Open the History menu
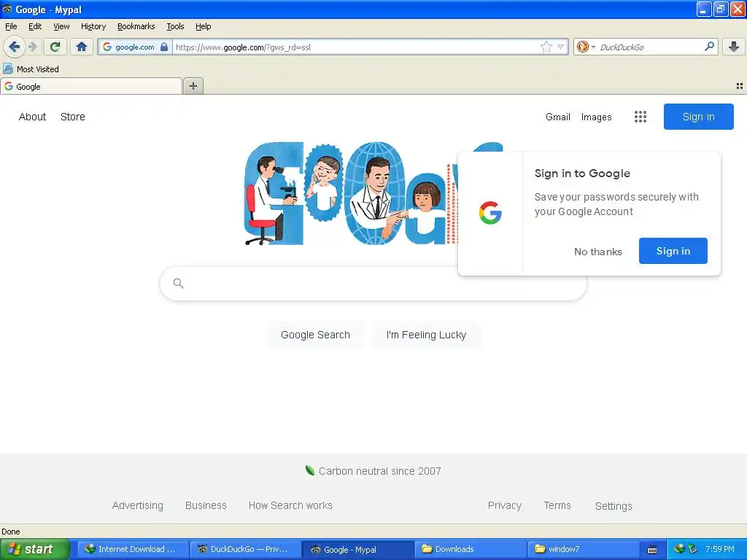 [93, 26]
